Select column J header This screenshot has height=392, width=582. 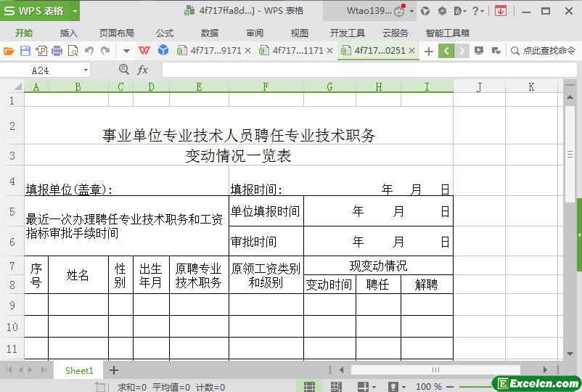(x=479, y=87)
